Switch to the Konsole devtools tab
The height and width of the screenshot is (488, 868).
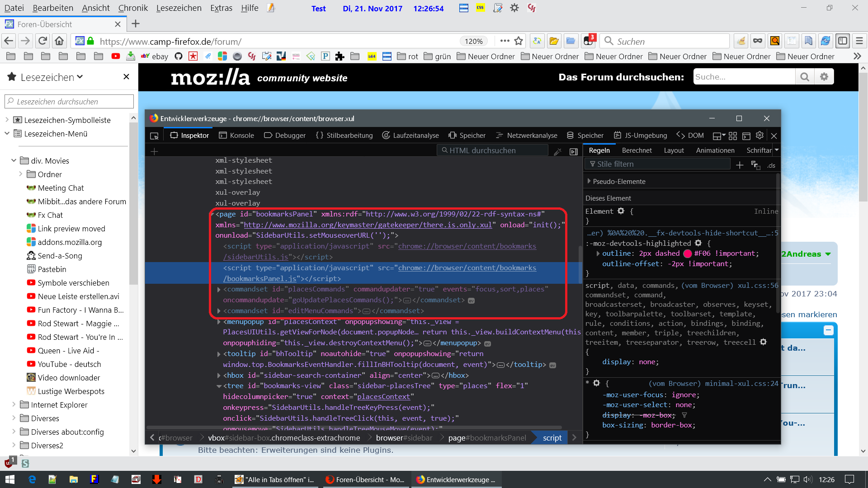click(236, 136)
